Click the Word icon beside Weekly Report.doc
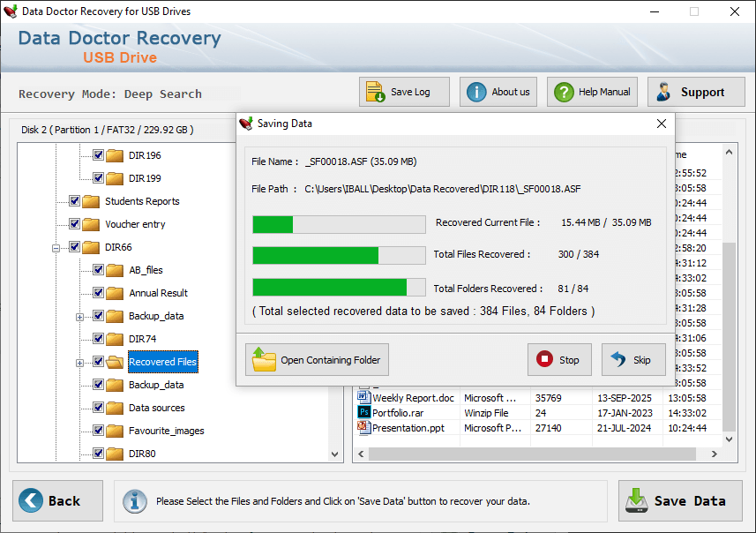The height and width of the screenshot is (533, 756). tap(363, 397)
